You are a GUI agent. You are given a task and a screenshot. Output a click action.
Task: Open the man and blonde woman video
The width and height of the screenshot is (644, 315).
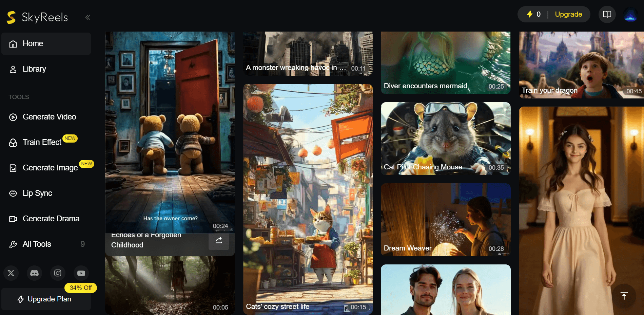(446, 290)
